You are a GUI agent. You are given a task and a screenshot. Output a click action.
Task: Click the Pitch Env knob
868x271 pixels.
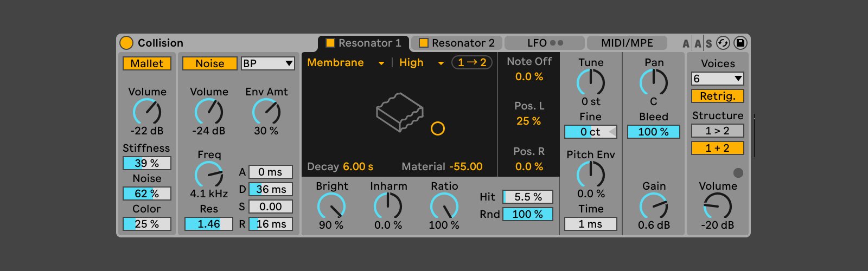pos(591,175)
